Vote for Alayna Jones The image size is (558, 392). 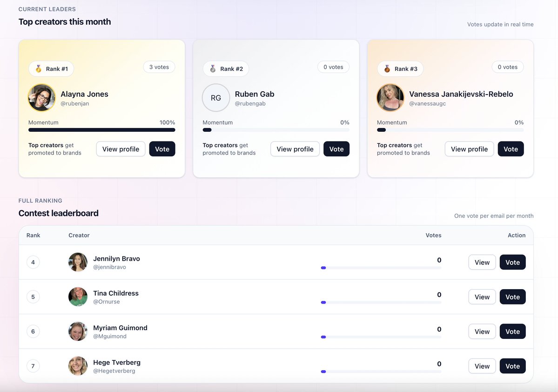[162, 149]
